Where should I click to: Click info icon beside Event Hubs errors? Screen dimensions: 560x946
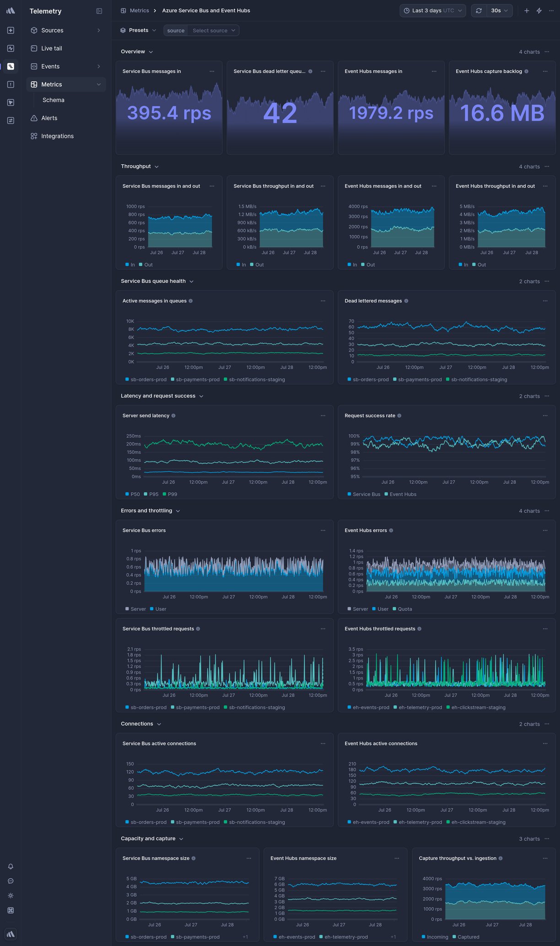[391, 531]
